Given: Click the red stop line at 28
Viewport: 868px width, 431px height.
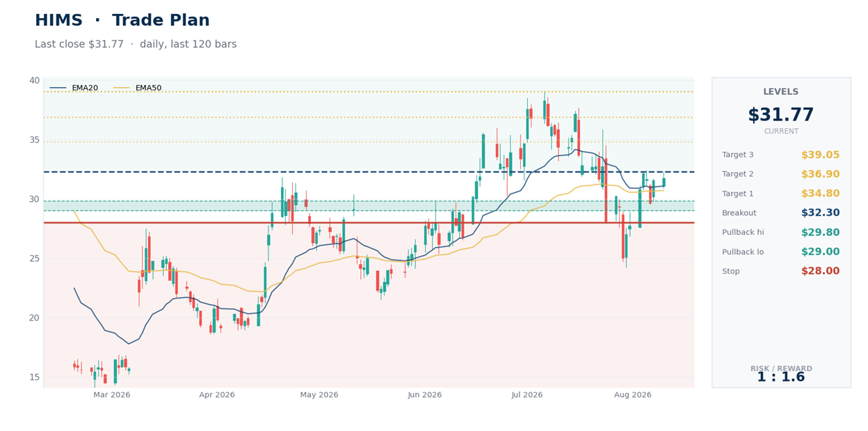Looking at the screenshot, I should tap(369, 223).
